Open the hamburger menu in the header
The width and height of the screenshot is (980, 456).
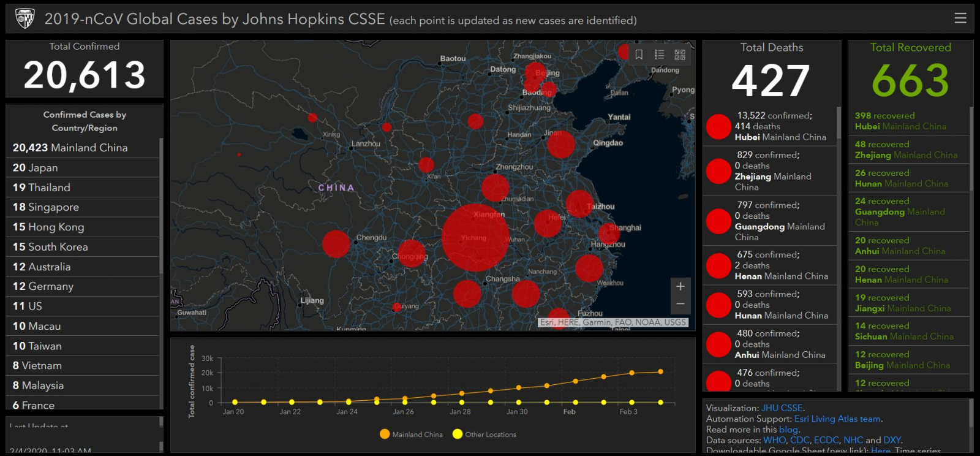coord(960,18)
